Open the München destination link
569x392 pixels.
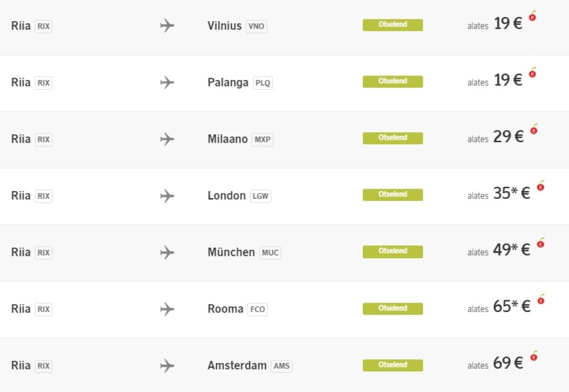coord(231,253)
